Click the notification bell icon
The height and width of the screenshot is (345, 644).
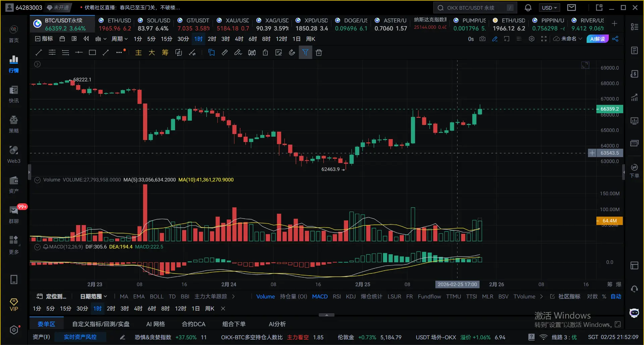tap(528, 8)
